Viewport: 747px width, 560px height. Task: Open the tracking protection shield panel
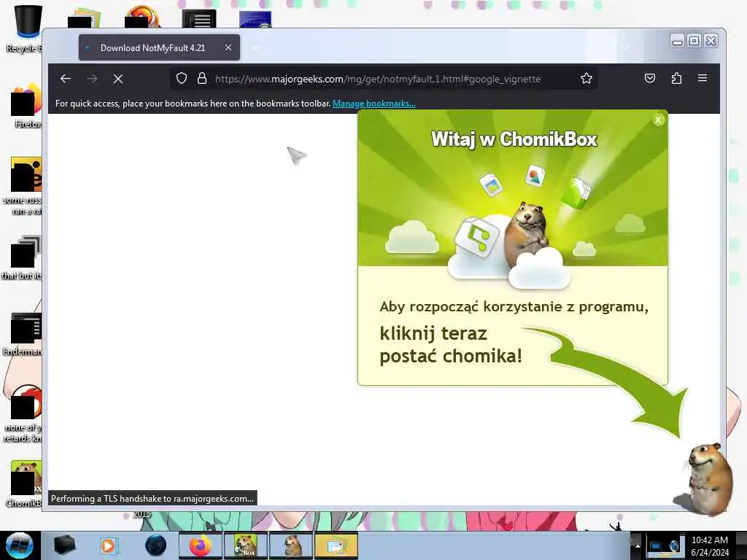click(182, 79)
